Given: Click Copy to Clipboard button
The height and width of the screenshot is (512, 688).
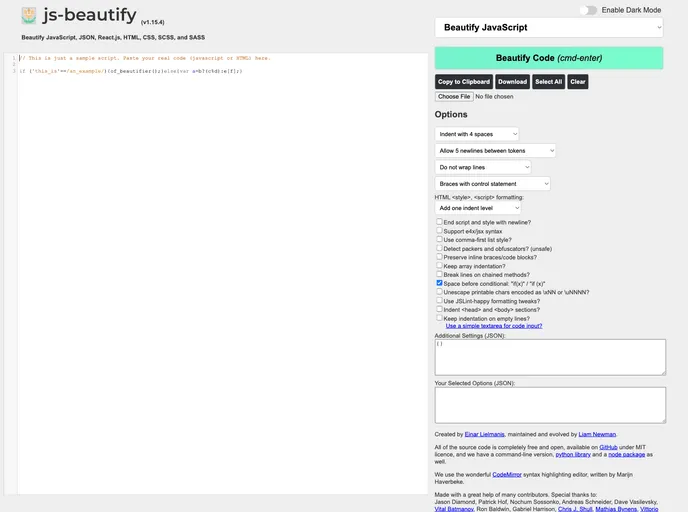Looking at the screenshot, I should click(x=463, y=82).
